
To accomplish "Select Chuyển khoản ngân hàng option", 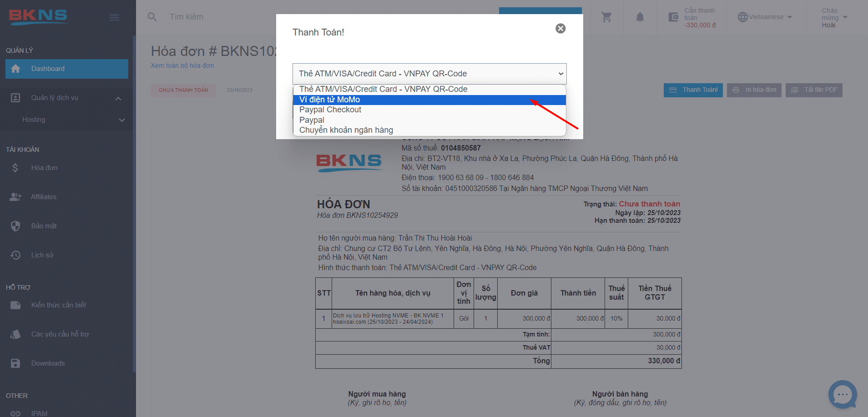I will (x=346, y=130).
